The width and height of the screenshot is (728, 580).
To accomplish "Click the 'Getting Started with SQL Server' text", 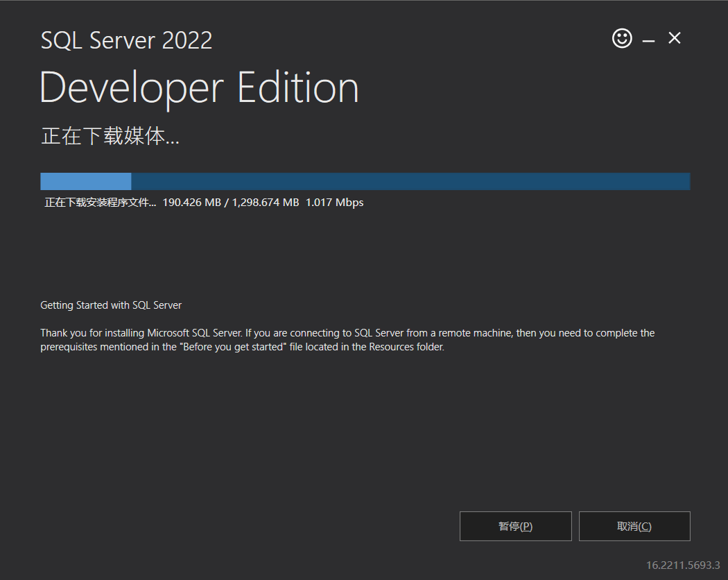I will pyautogui.click(x=111, y=305).
